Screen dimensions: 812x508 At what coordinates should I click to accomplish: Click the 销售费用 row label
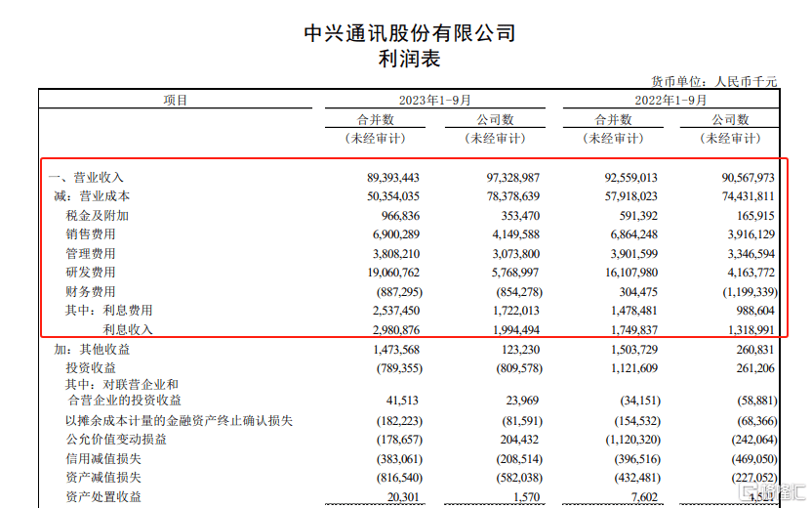pos(91,234)
